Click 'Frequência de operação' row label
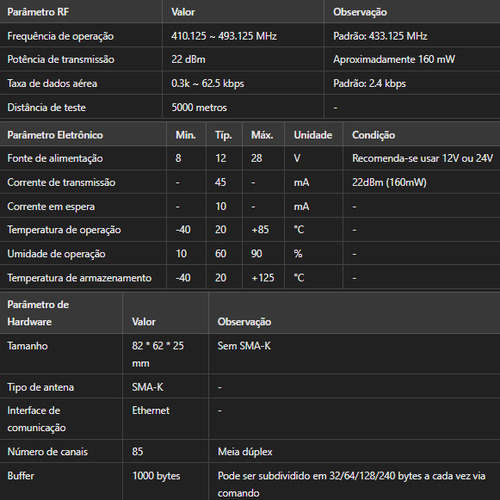The width and height of the screenshot is (500, 500). coord(60,36)
